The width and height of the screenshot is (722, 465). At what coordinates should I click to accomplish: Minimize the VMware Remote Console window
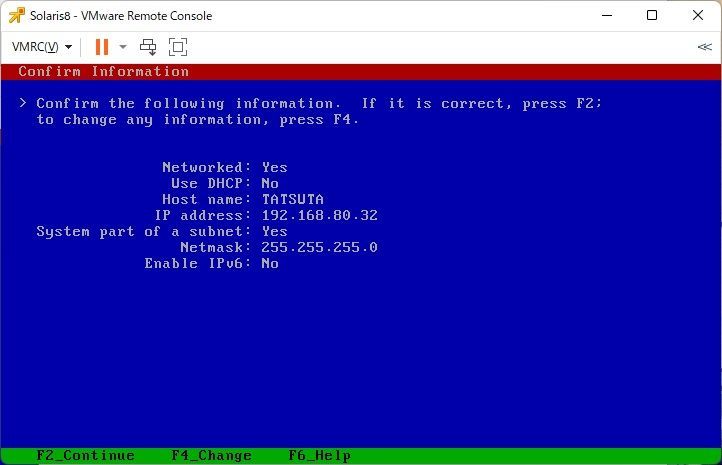point(607,15)
